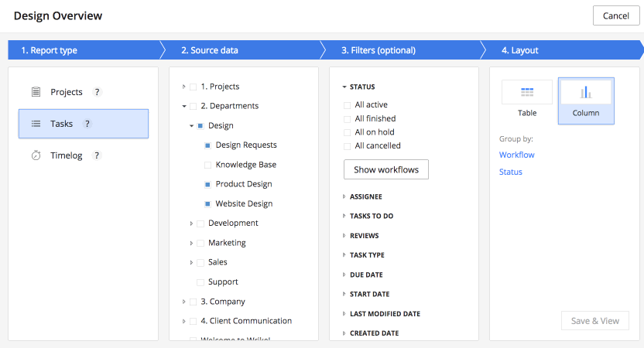Check the All active status checkbox
The width and height of the screenshot is (644, 348).
pyautogui.click(x=348, y=105)
